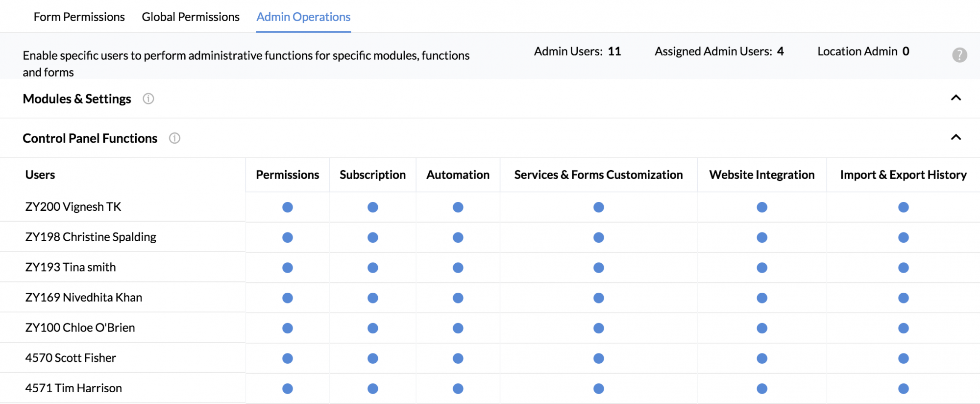Toggle Website Integration for Chloe O'Brien
This screenshot has height=404, width=980.
tap(762, 328)
